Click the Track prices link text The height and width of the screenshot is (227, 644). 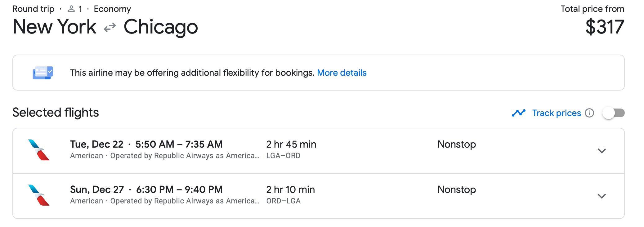(556, 113)
